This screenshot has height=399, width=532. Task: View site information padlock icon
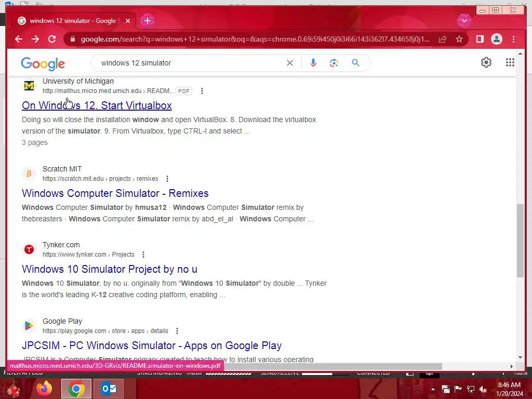point(72,39)
